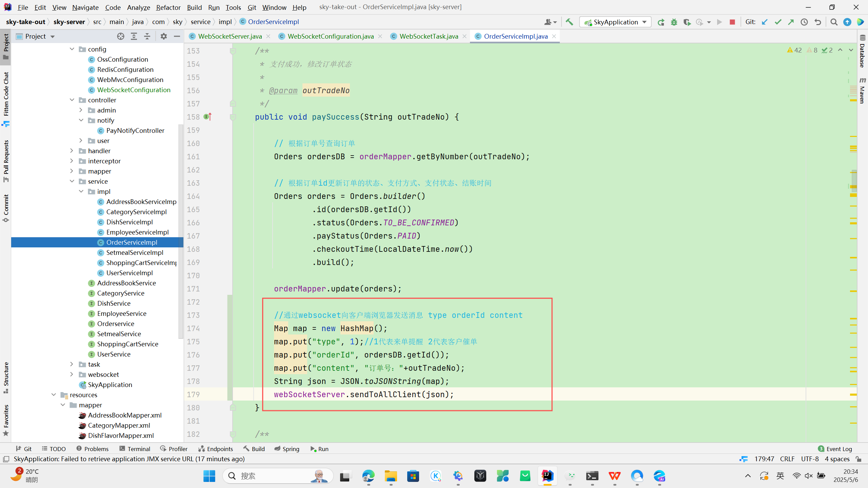
Task: Click the Build project hammer icon
Action: 569,22
